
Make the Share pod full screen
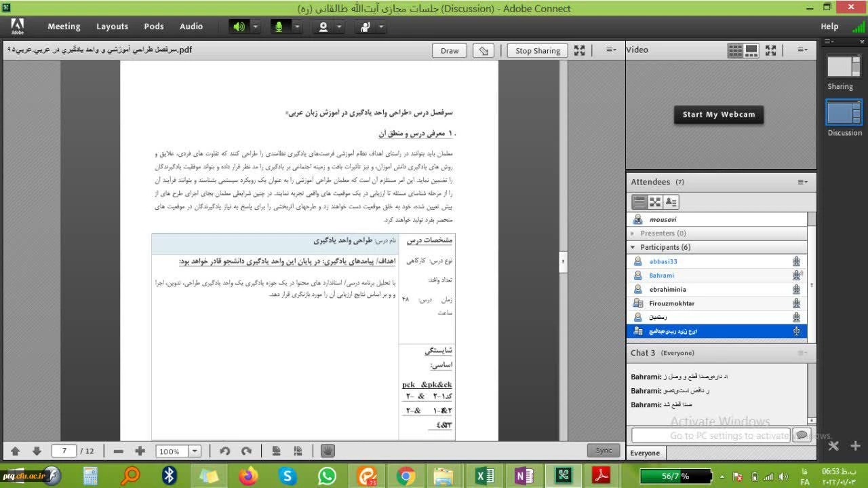[x=579, y=50]
